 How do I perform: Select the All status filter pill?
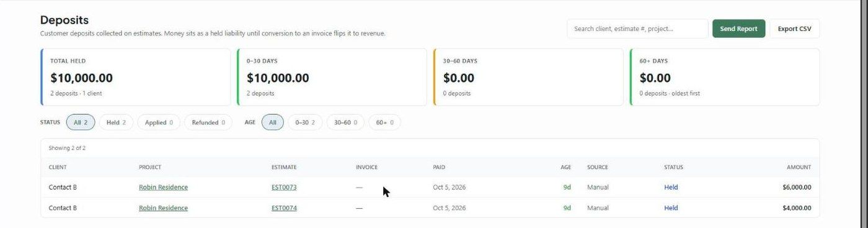click(81, 122)
